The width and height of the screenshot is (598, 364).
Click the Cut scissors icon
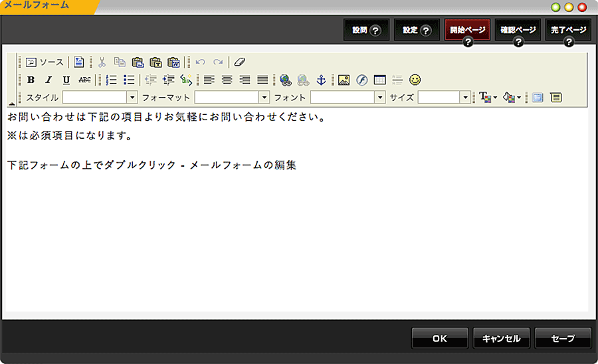(x=102, y=62)
